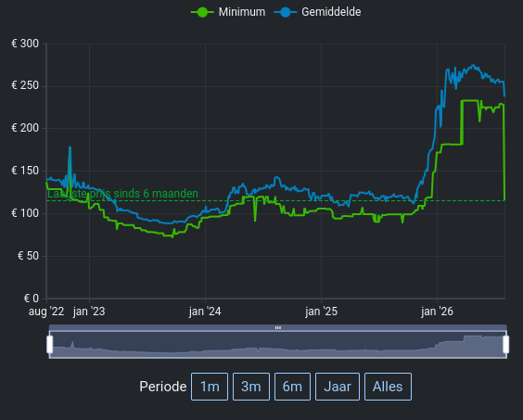This screenshot has height=420, width=523.
Task: Click the navigator top grip bar
Action: click(x=278, y=328)
